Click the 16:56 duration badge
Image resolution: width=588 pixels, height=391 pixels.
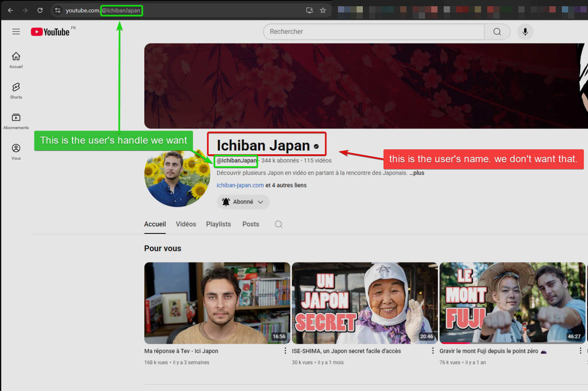pos(279,336)
